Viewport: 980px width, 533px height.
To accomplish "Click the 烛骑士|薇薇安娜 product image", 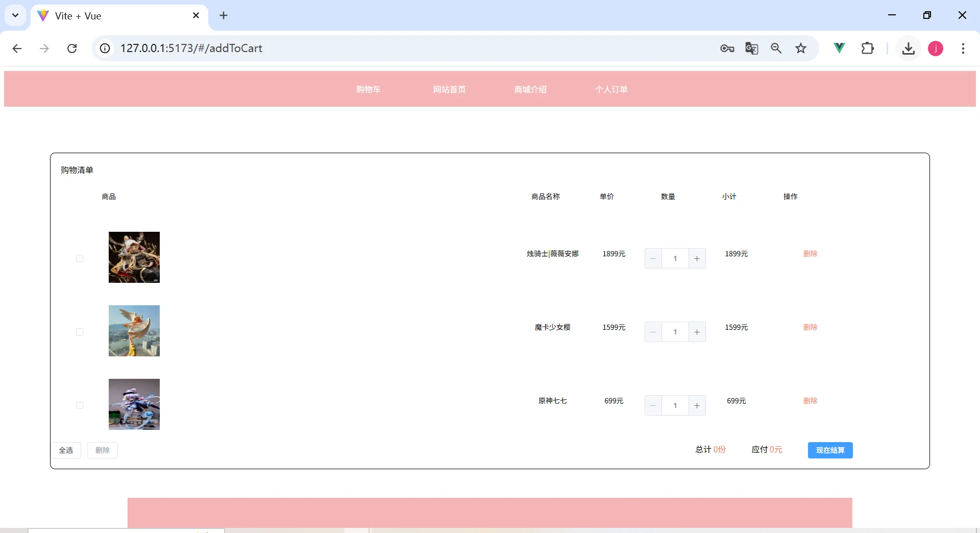I will click(134, 257).
